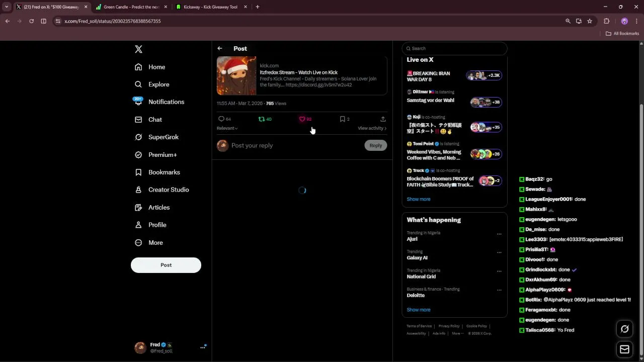
Task: Open the Galaxy AI trending topic
Action: [417, 257]
